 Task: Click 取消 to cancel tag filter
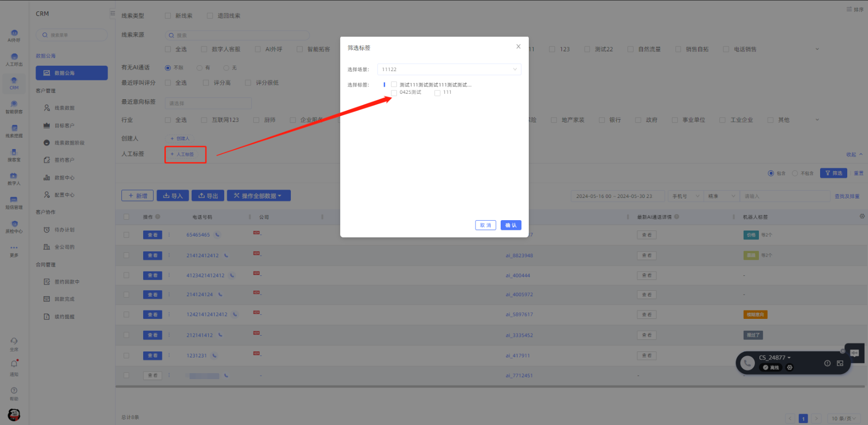[485, 225]
